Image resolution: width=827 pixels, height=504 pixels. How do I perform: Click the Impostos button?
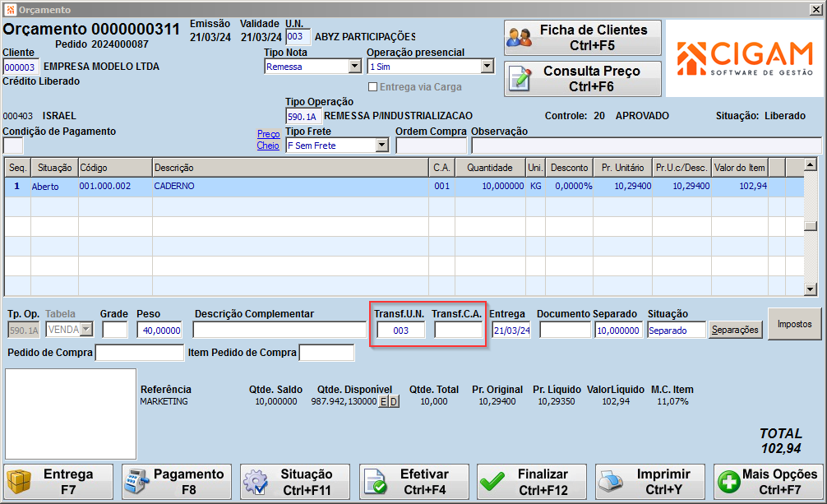click(x=794, y=324)
